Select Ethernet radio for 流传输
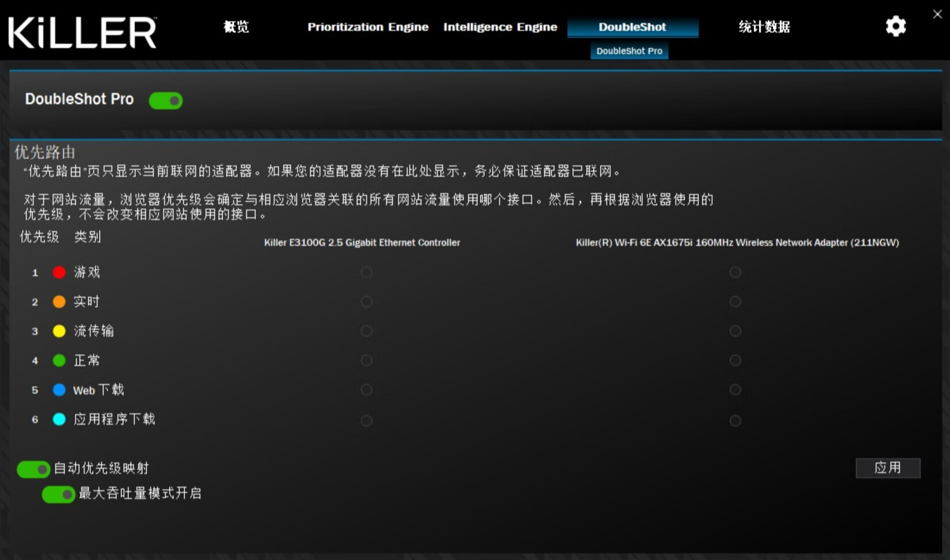 click(366, 331)
